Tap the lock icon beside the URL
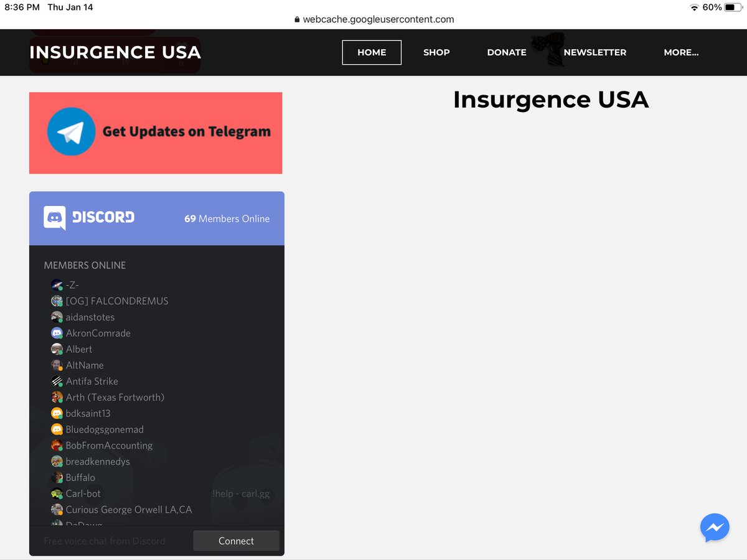Screen dimensions: 747x560 (x=297, y=19)
